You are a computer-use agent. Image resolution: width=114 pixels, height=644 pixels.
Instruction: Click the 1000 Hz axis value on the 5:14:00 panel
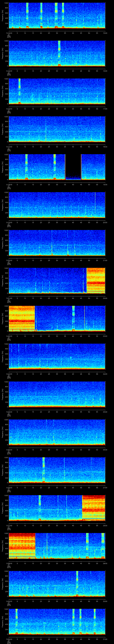click(6, 3)
